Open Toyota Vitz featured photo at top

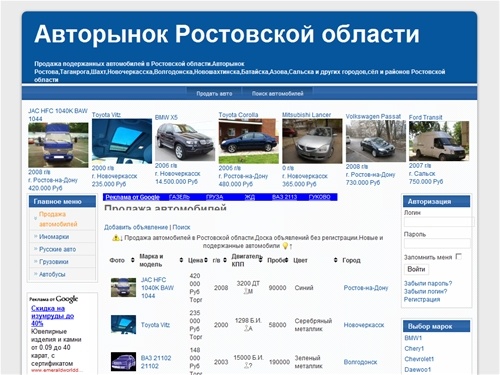coord(122,141)
